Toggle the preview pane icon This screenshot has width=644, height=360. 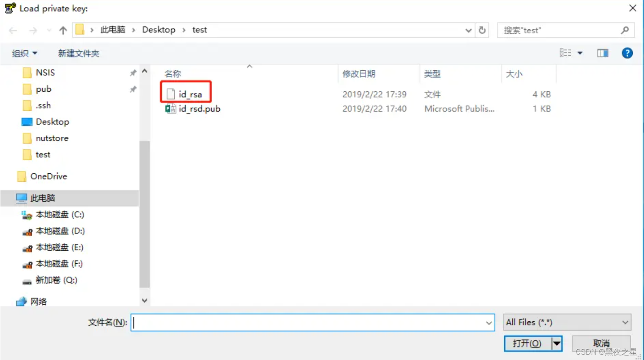pyautogui.click(x=603, y=53)
